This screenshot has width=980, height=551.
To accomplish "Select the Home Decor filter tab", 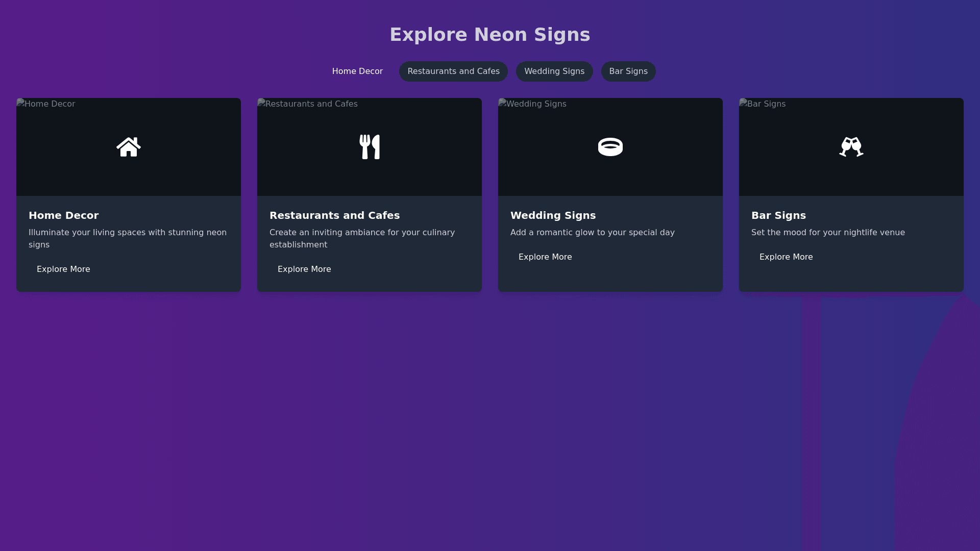I will click(x=357, y=71).
